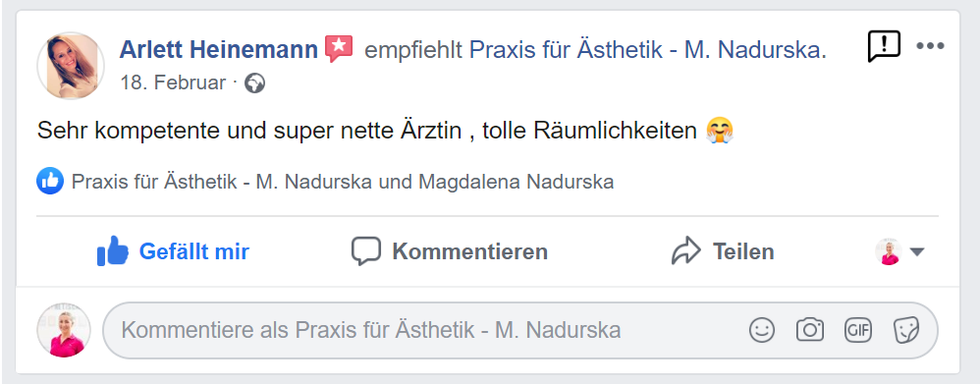This screenshot has width=980, height=384.
Task: Attach a photo with camera icon
Action: pos(809,330)
